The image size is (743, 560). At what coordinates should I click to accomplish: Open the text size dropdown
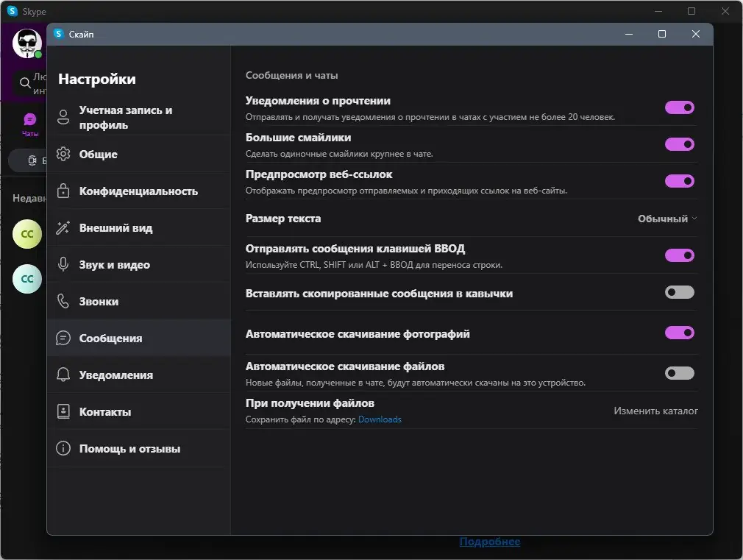(x=666, y=219)
